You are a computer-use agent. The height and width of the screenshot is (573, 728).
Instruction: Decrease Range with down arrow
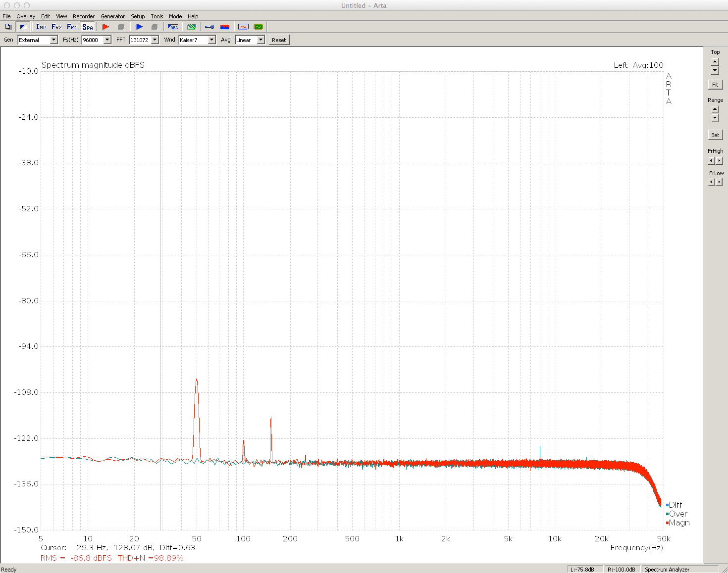pos(715,118)
